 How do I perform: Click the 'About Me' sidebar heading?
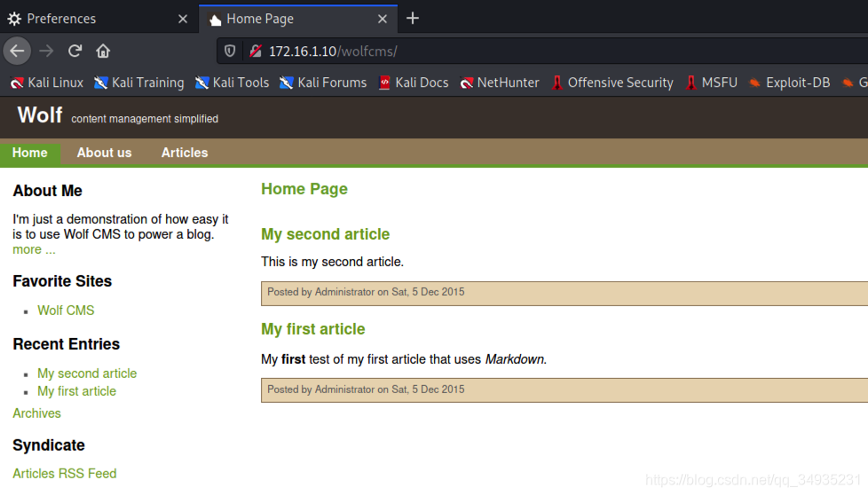click(48, 191)
